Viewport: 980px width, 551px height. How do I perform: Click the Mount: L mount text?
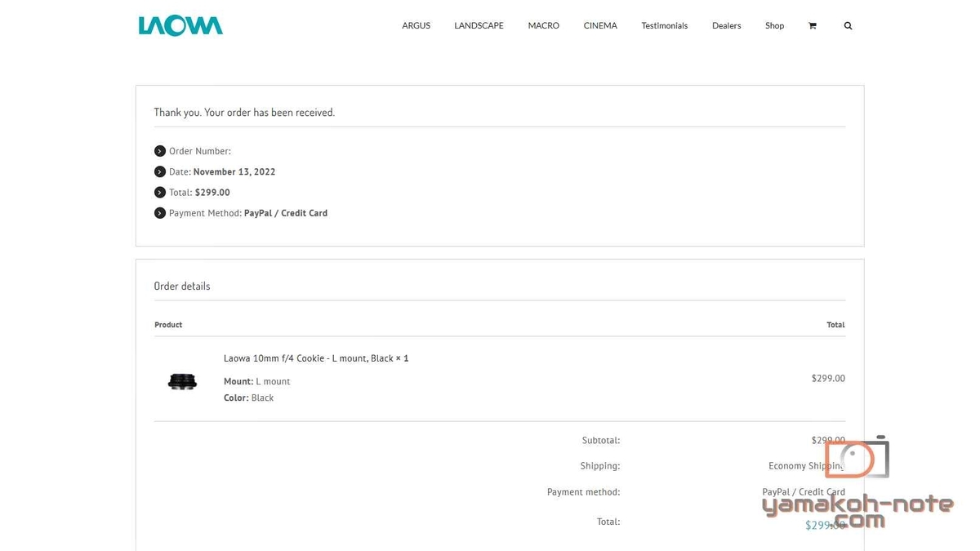click(256, 381)
